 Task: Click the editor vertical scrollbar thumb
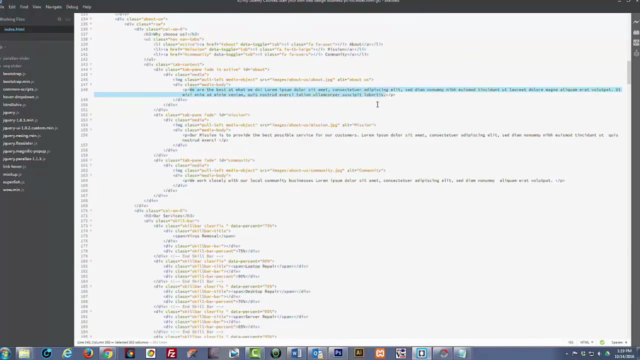pyautogui.click(x=629, y=72)
